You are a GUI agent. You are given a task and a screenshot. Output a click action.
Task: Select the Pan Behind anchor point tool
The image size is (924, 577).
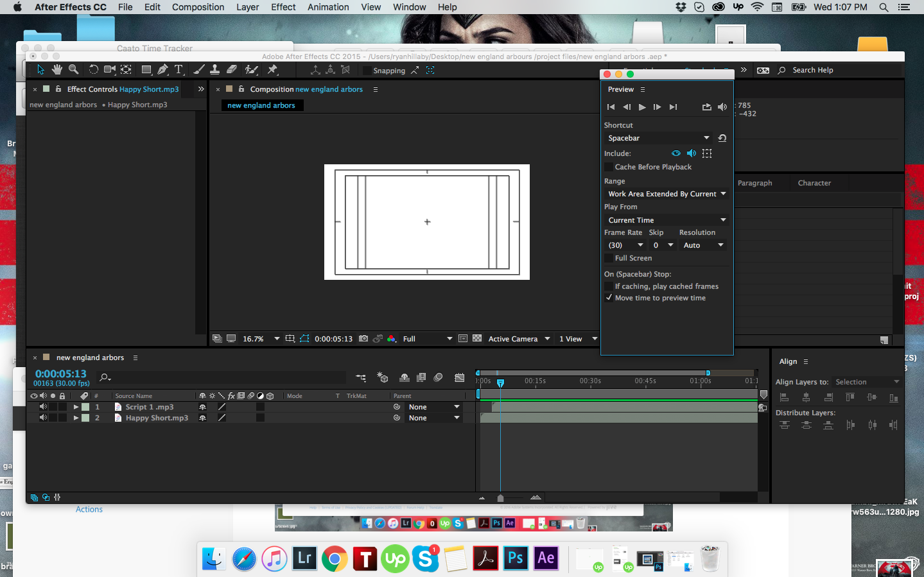[x=126, y=69]
